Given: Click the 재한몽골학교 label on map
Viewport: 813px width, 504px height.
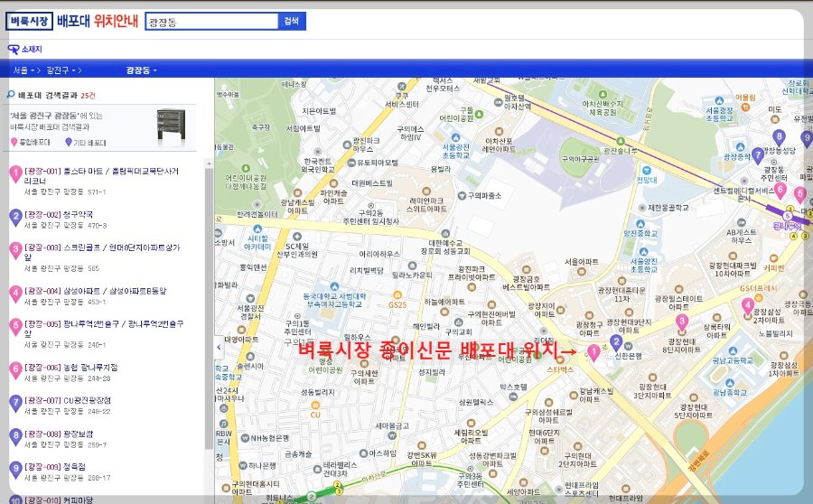Looking at the screenshot, I should (x=668, y=208).
